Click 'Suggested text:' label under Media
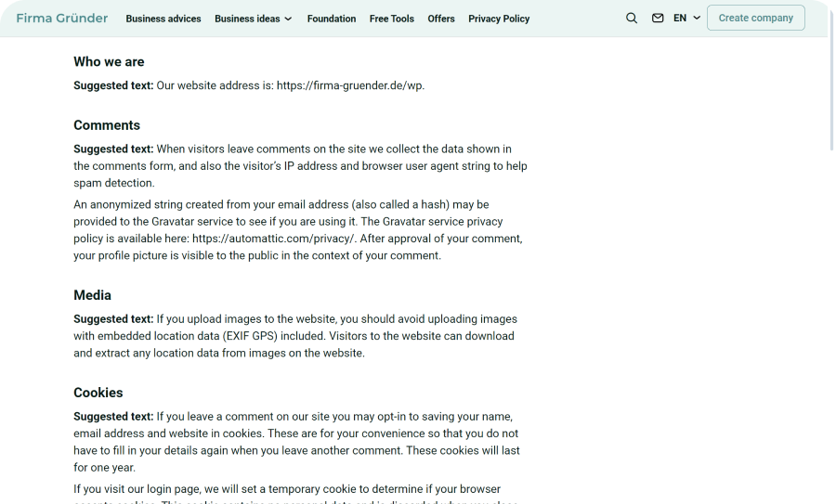Image resolution: width=836 pixels, height=504 pixels. pyautogui.click(x=113, y=319)
